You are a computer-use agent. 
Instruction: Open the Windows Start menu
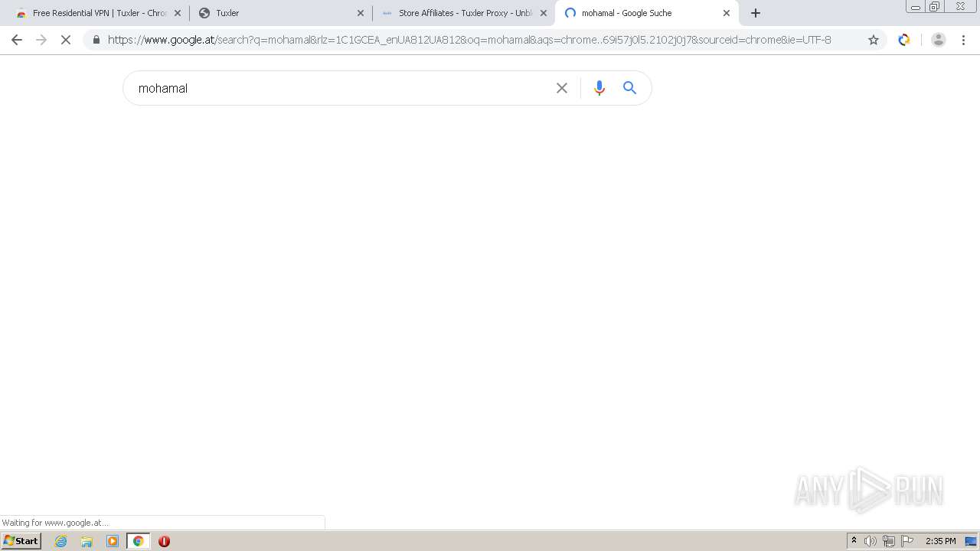point(21,541)
